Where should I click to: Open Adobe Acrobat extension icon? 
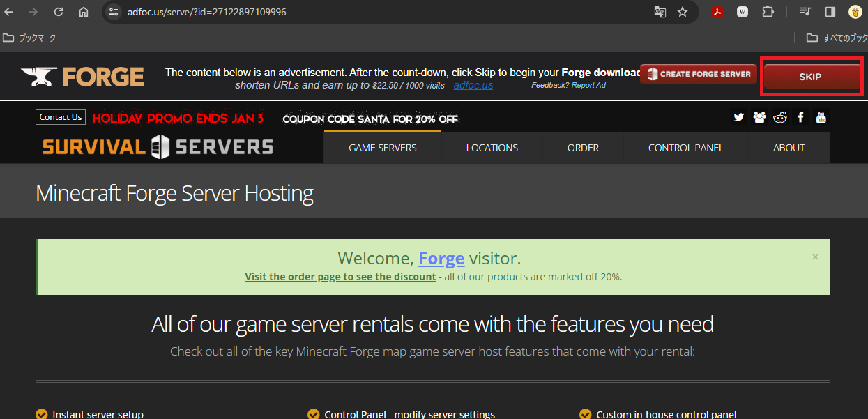pos(717,12)
